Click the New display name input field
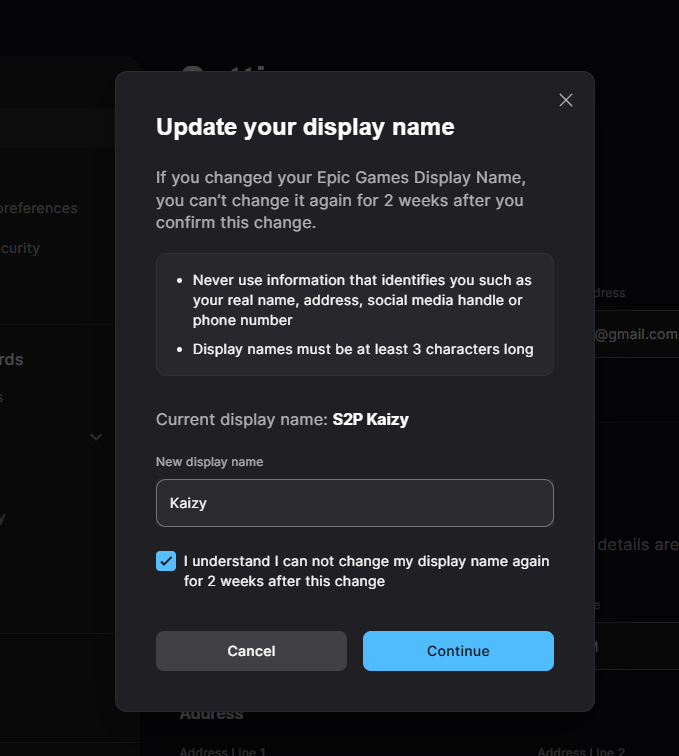 (354, 503)
